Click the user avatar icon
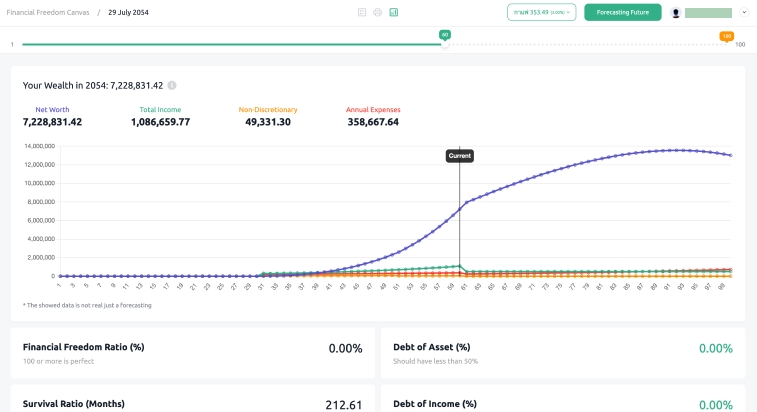This screenshot has width=757, height=412. click(676, 13)
